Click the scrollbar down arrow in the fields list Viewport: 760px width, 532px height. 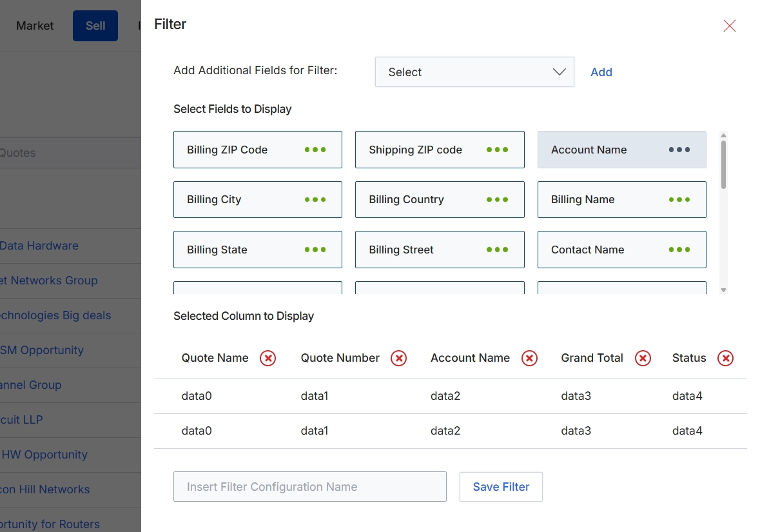(723, 290)
